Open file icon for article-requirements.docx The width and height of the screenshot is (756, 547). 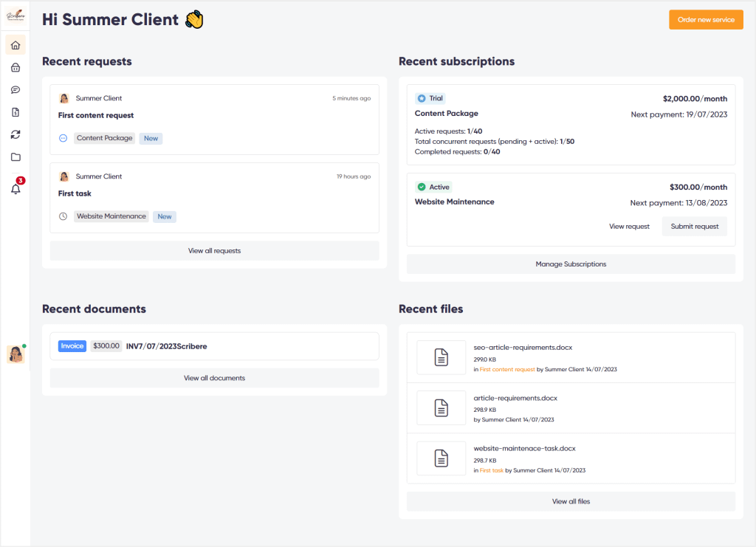[441, 408]
